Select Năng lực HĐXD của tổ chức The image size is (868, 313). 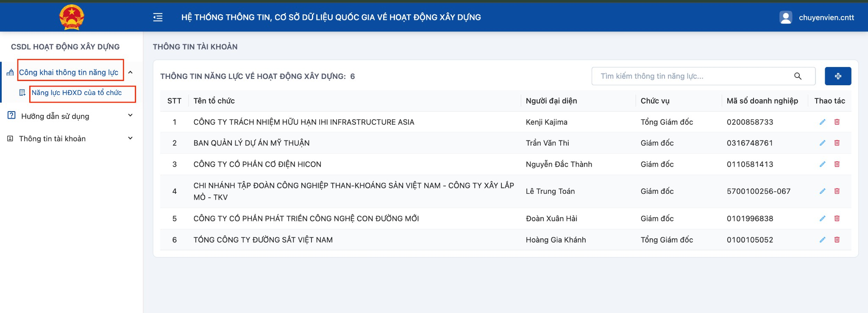pyautogui.click(x=77, y=93)
